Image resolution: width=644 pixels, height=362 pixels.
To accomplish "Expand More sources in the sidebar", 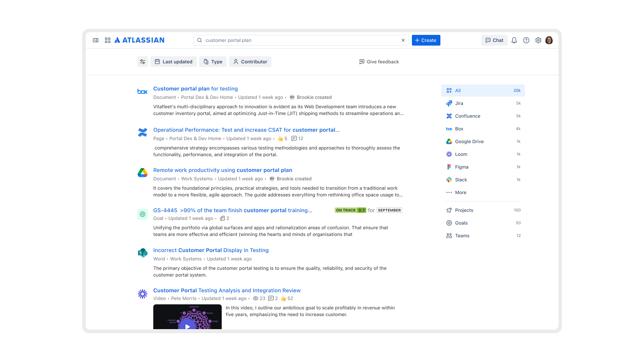I will pyautogui.click(x=461, y=192).
